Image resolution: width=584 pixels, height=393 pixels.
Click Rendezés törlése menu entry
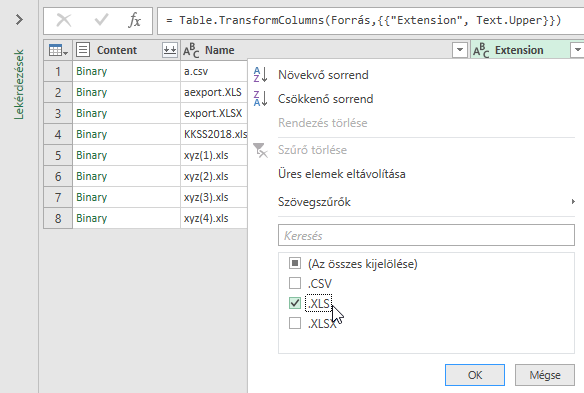click(x=323, y=123)
